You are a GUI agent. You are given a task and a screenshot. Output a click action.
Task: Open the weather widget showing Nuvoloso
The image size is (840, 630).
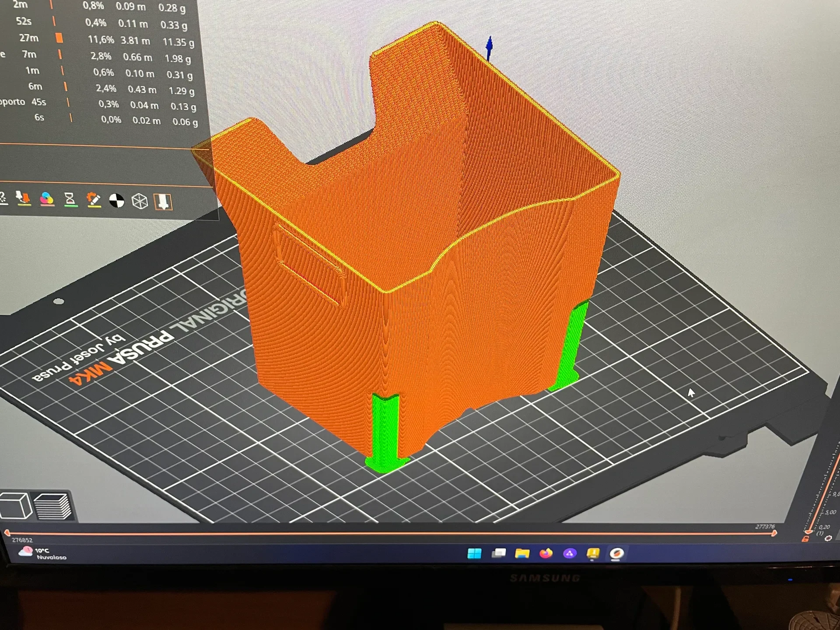[x=42, y=553]
